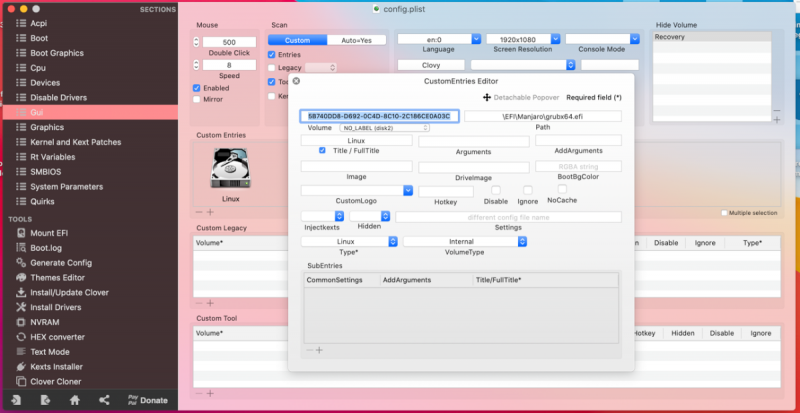This screenshot has height=413, width=800.
Task: Add a new Custom Entries item with plus
Action: [210, 212]
